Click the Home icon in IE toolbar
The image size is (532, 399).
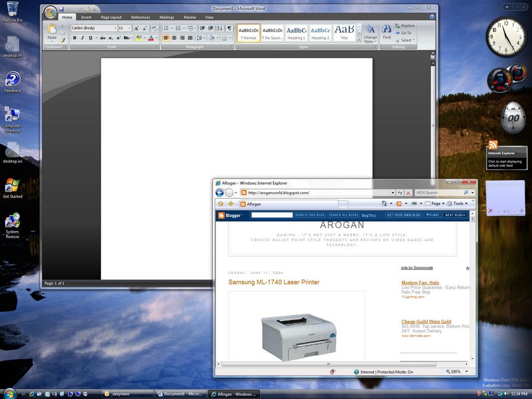pos(384,204)
